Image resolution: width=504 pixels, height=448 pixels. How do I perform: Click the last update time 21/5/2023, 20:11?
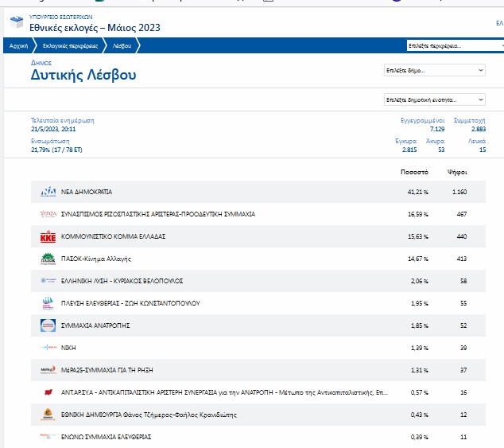pos(53,129)
